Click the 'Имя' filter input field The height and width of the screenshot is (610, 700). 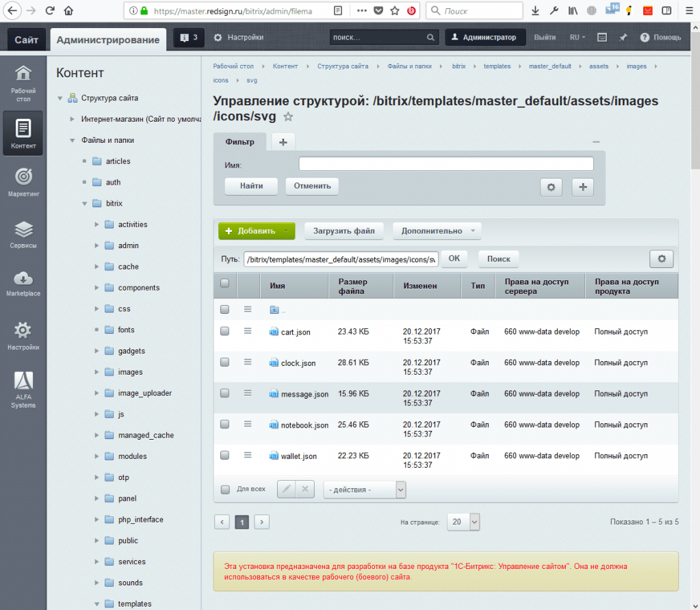pyautogui.click(x=445, y=164)
